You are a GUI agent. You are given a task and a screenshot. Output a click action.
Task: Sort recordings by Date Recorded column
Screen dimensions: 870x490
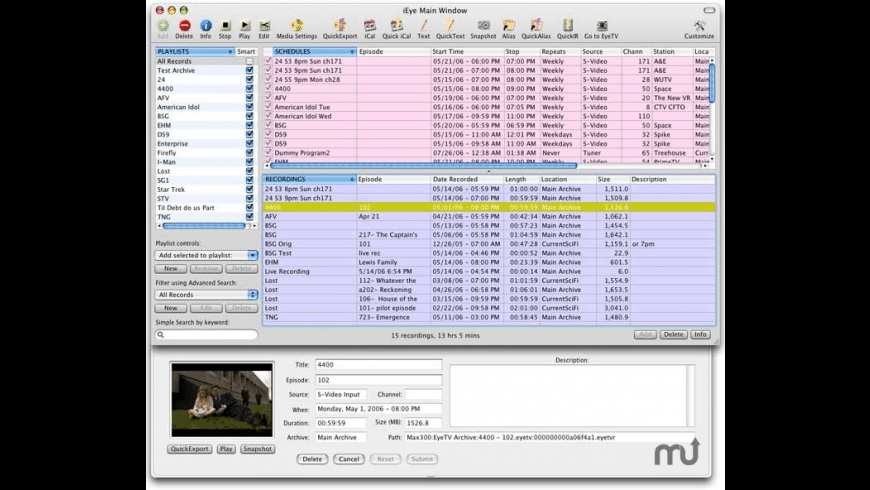[x=467, y=179]
